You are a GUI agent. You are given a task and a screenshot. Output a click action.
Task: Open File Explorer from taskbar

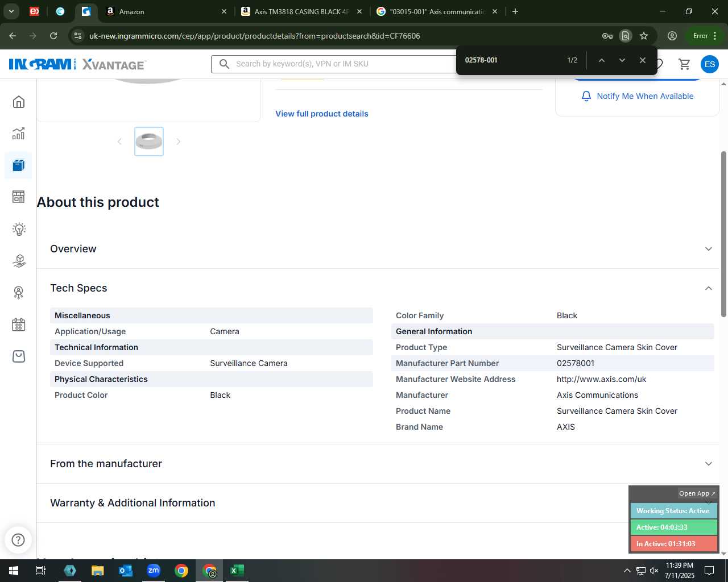pos(98,571)
